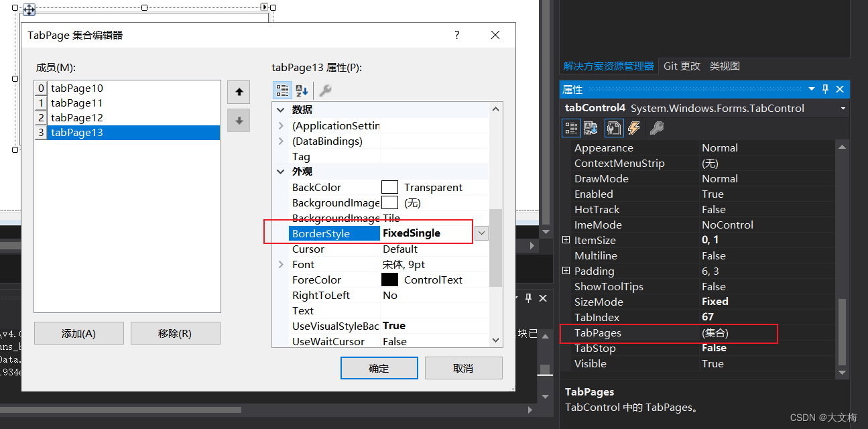
Task: Click 添加(A) to add a new tab page
Action: click(78, 332)
